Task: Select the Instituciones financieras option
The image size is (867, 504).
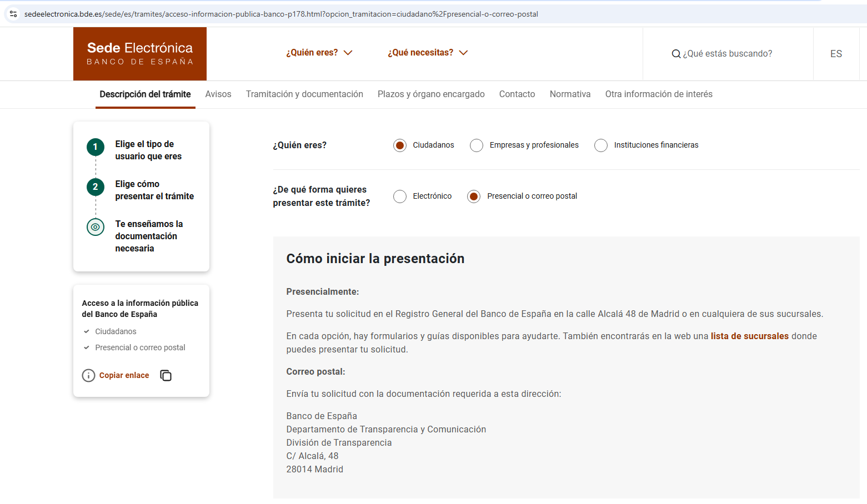Action: click(601, 145)
